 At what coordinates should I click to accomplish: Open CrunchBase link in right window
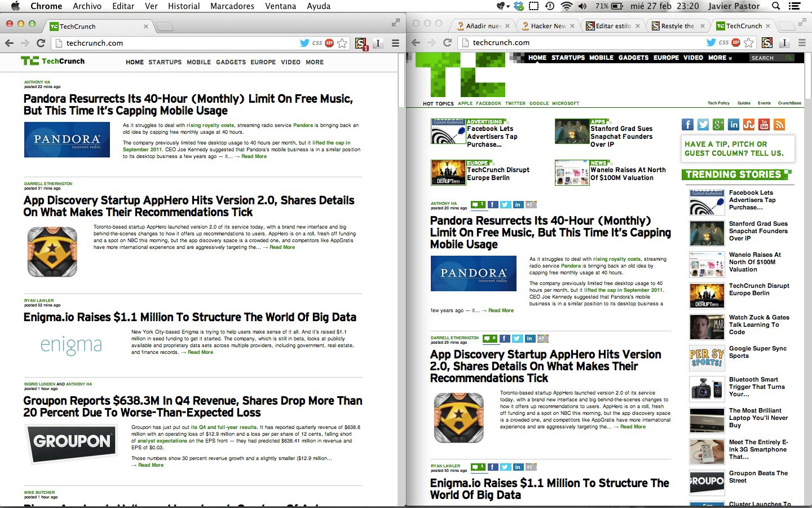(x=789, y=103)
